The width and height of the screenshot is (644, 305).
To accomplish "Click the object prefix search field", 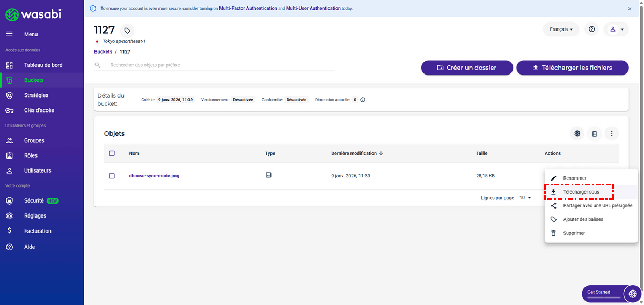I will pyautogui.click(x=220, y=65).
